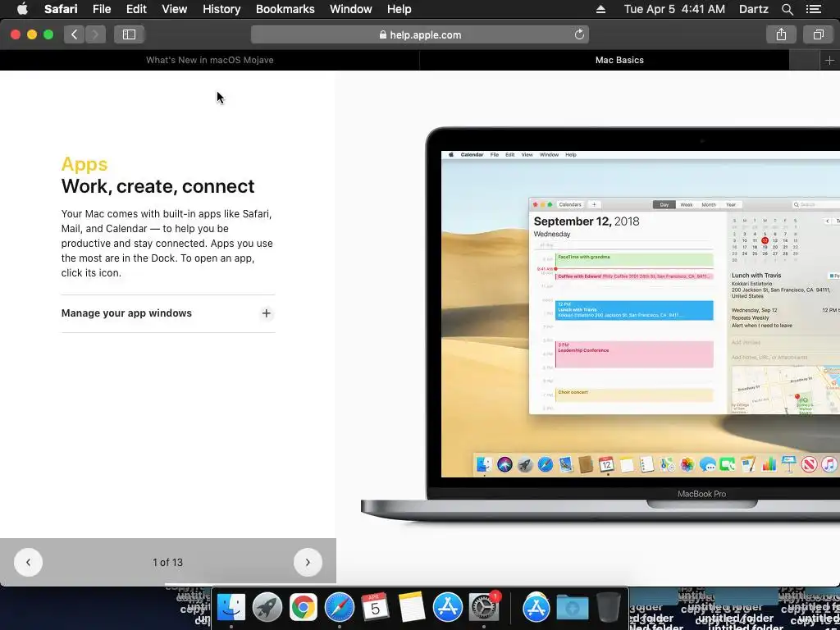Open the Trash from the Dock
This screenshot has width=840, height=630.
point(609,608)
